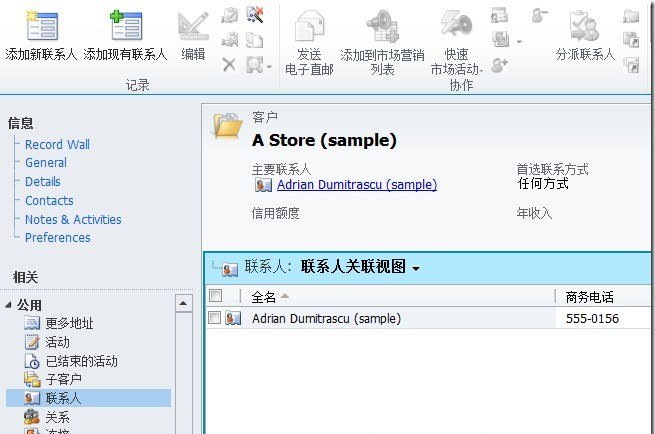Click the Add Existing Contact (添加现有联系人) icon
655x434 pixels.
click(x=126, y=26)
